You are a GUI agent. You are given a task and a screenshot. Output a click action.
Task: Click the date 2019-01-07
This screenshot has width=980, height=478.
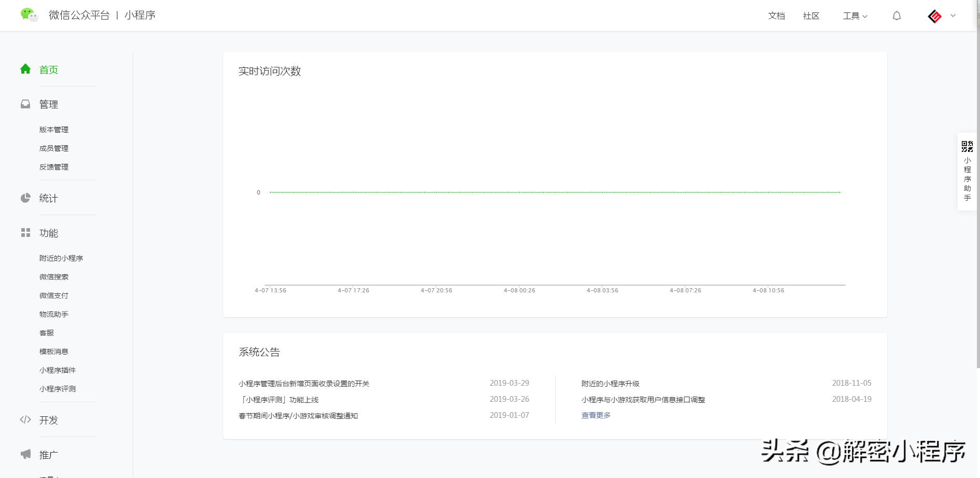click(509, 415)
